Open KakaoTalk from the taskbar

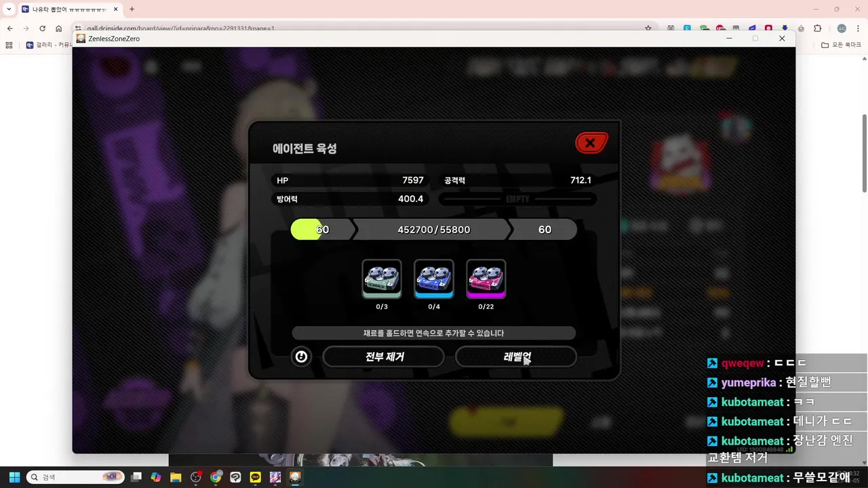tap(256, 477)
